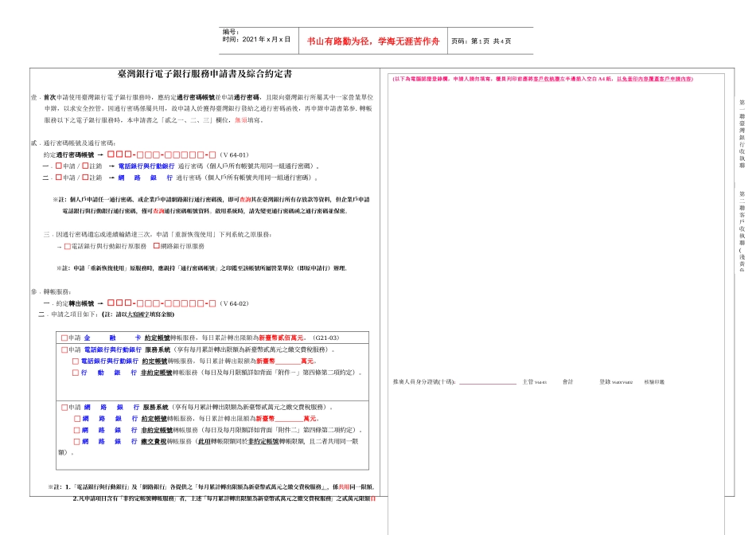Tick 行動銀行 非約定帳號 checkbox

(76, 373)
